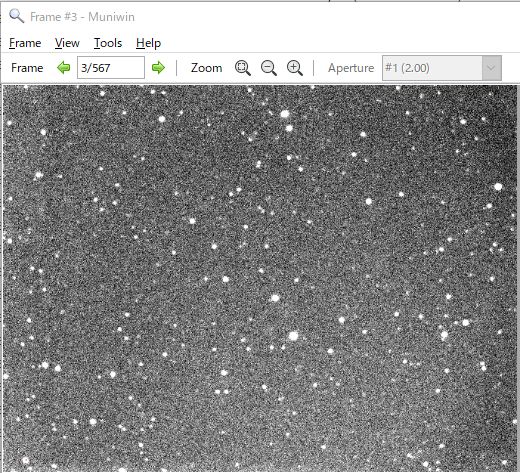The image size is (520, 473).
Task: Click the largest bright star in the CCD image
Action: coord(293,336)
